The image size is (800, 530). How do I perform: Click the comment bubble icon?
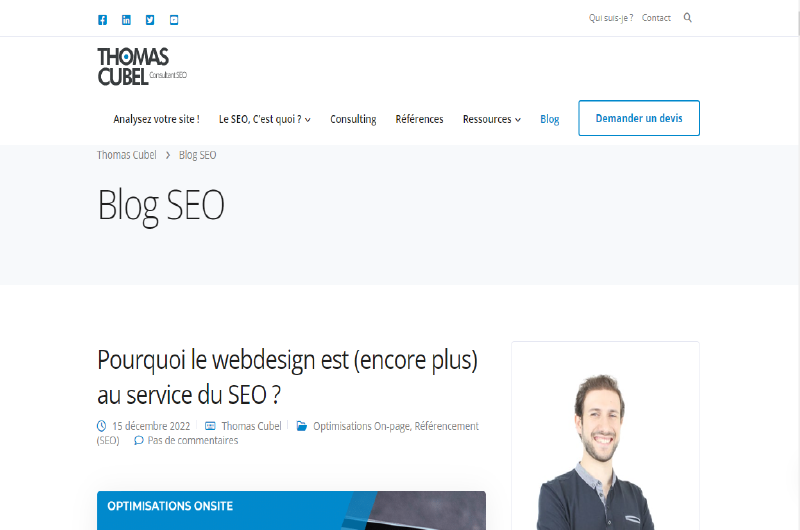tap(138, 440)
